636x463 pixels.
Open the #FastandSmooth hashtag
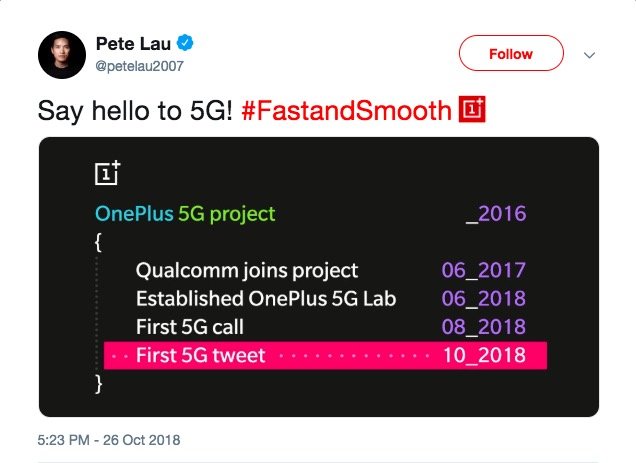point(346,110)
